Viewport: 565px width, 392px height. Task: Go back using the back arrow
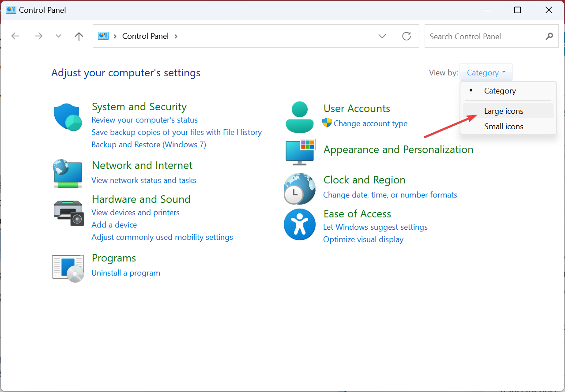pos(15,36)
